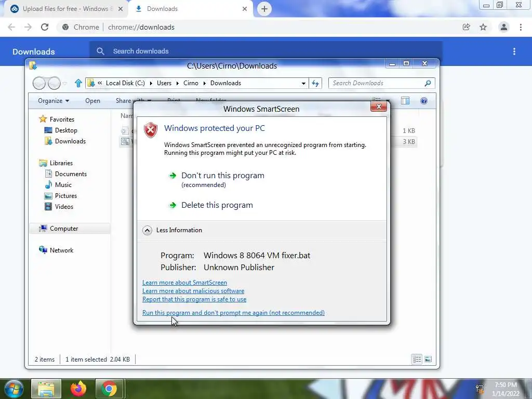The image size is (532, 399).
Task: Switch to details view icon in status bar
Action: point(417,359)
